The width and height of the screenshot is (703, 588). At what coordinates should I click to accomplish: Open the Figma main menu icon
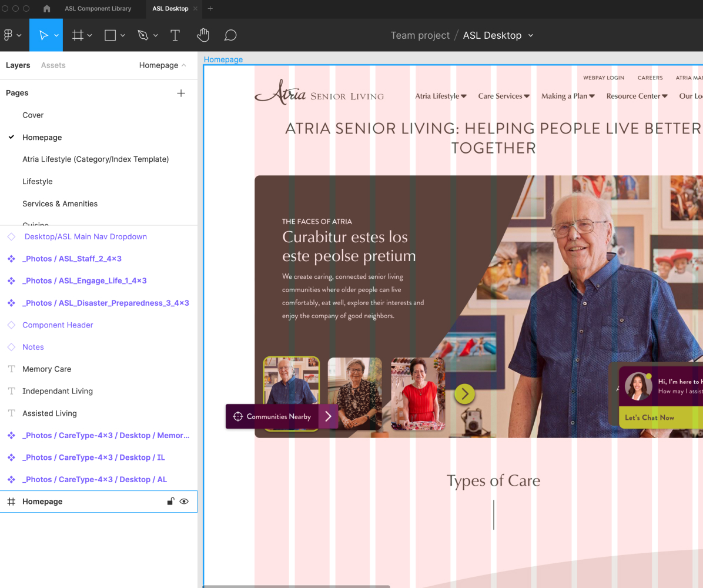click(x=8, y=35)
